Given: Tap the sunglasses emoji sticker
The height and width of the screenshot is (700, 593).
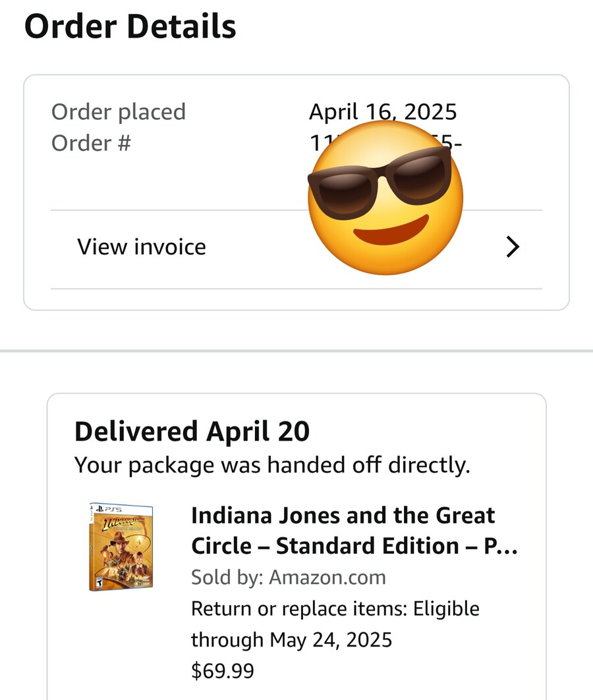Looking at the screenshot, I should pos(385,198).
